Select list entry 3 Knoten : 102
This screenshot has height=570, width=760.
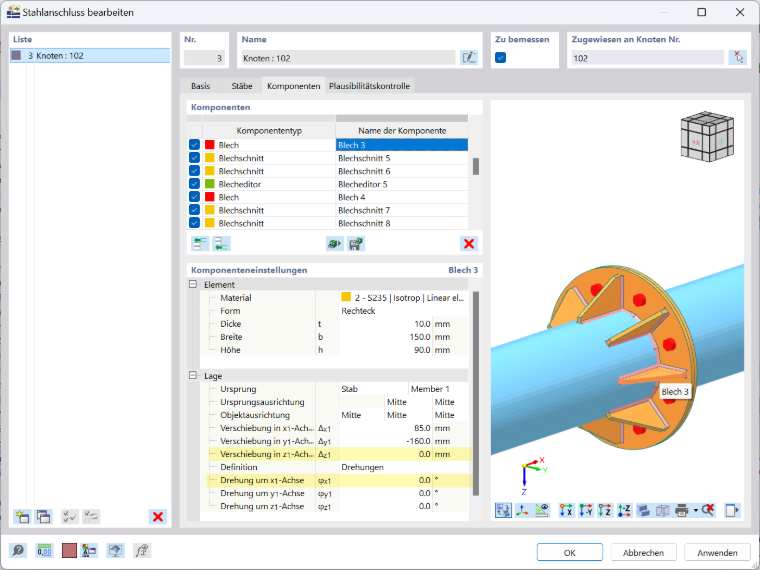click(90, 55)
